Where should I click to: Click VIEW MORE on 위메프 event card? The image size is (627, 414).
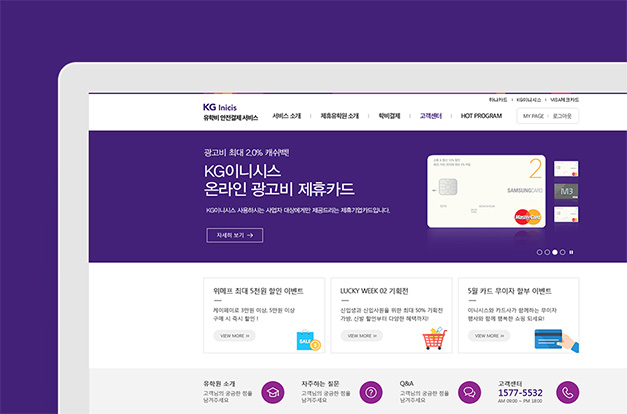click(x=234, y=336)
